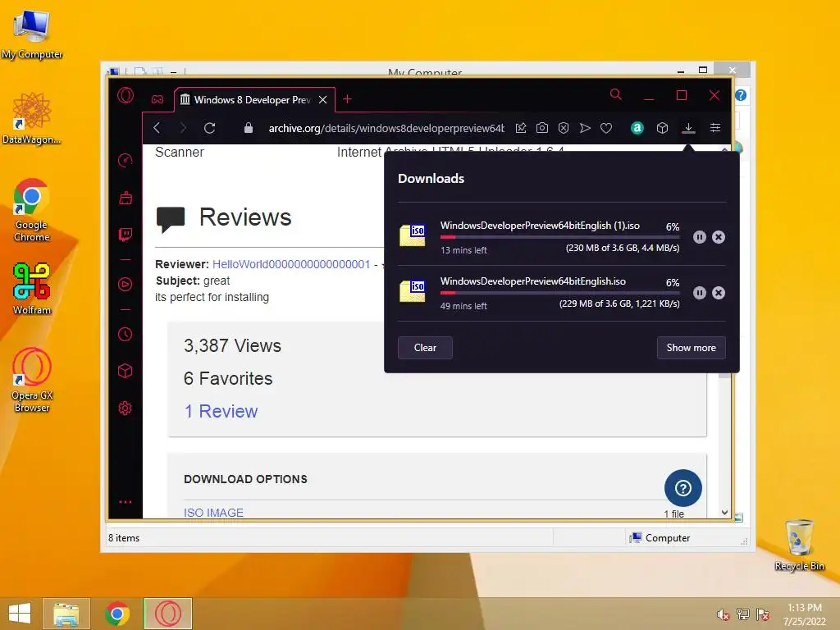Open GX Corner gamepad icon

[x=157, y=99]
